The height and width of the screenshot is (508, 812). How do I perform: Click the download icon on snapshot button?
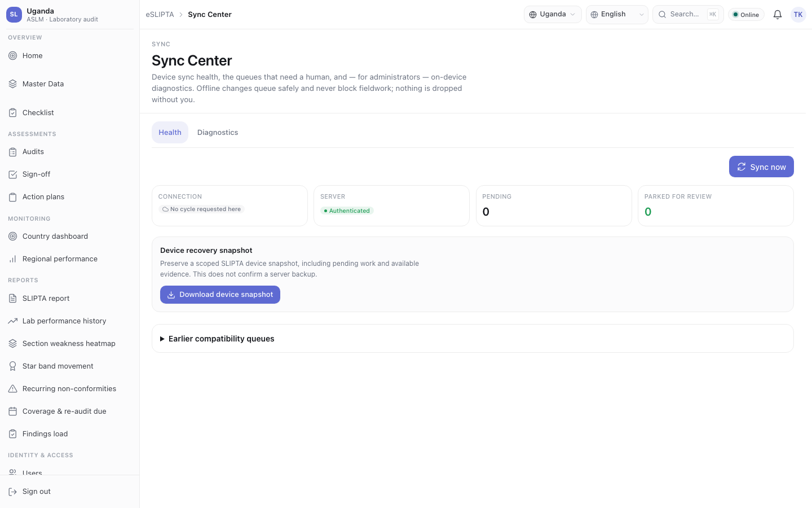(x=171, y=295)
